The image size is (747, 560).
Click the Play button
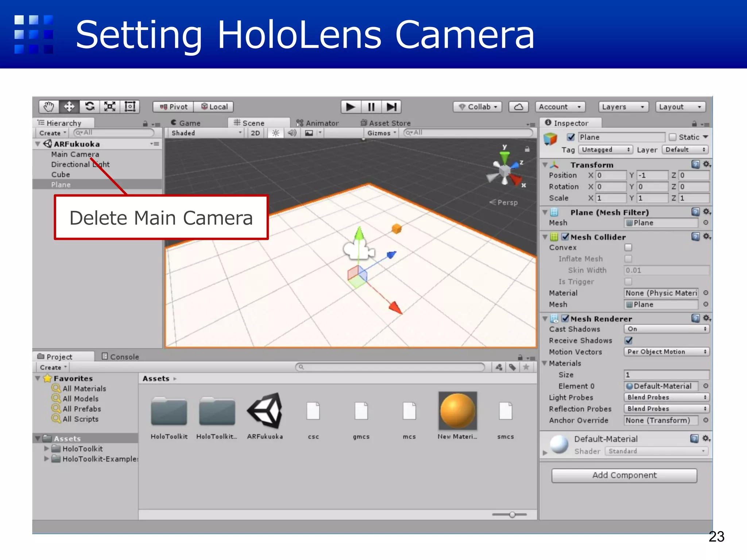(351, 107)
